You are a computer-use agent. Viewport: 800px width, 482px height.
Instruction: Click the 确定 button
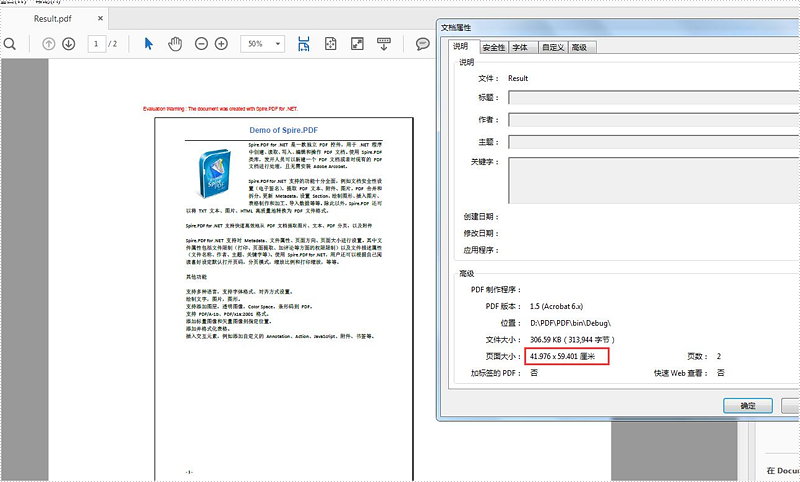pos(747,406)
